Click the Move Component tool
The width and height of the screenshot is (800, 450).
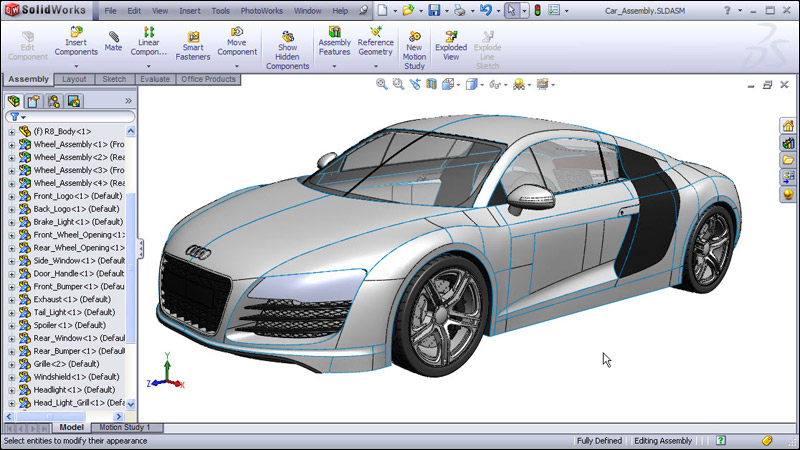coord(237,42)
